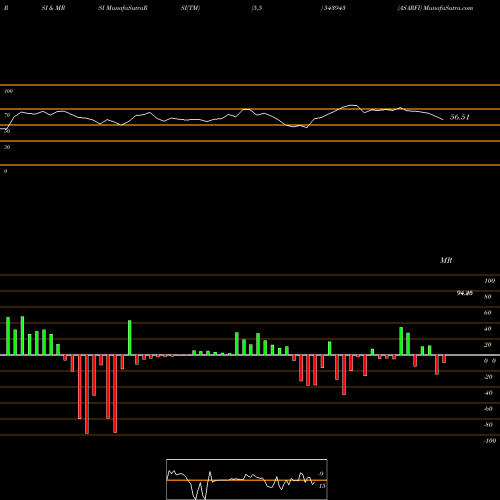500x500 pixels.
Task: Click the "-100" label on the MR axis
Action: tap(490, 441)
